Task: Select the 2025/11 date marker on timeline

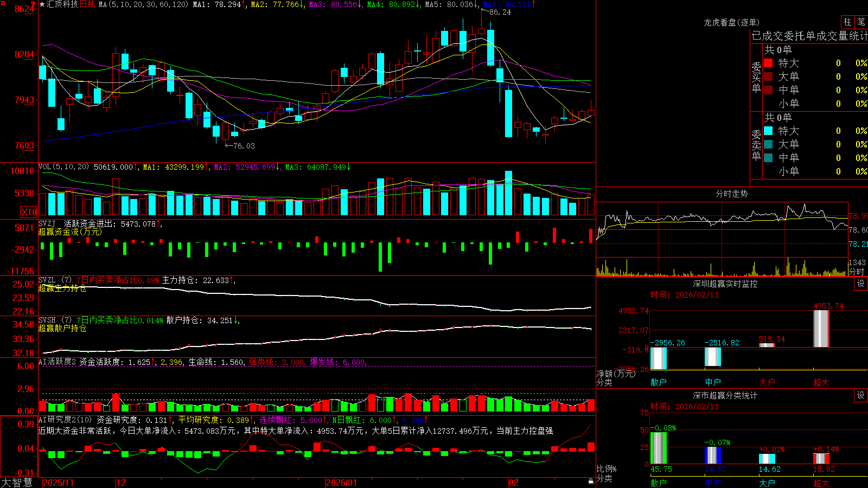Action: tap(58, 483)
